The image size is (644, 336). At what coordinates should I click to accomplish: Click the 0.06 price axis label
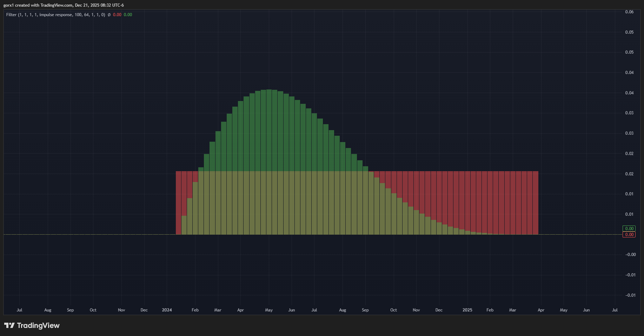pyautogui.click(x=629, y=12)
